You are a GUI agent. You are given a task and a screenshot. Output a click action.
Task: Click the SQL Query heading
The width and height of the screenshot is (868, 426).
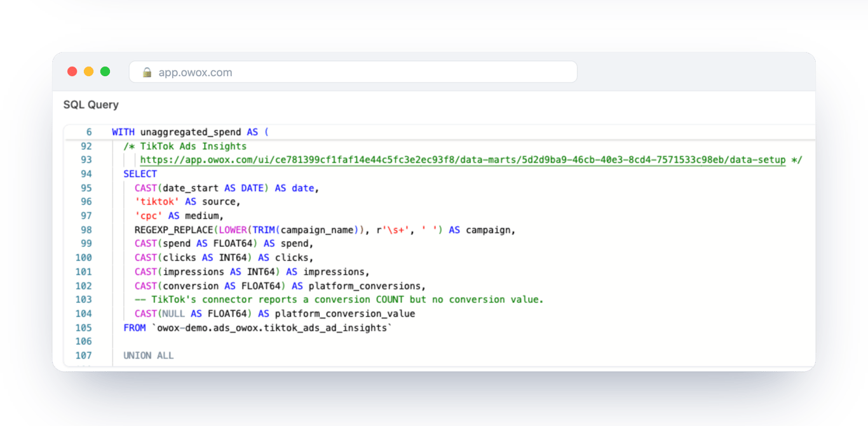click(91, 105)
